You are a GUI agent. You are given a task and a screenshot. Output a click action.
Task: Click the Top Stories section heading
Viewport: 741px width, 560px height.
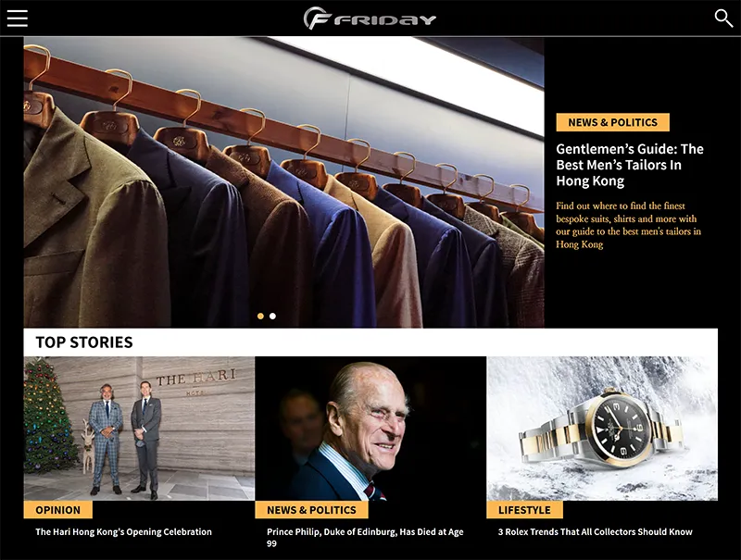point(84,342)
